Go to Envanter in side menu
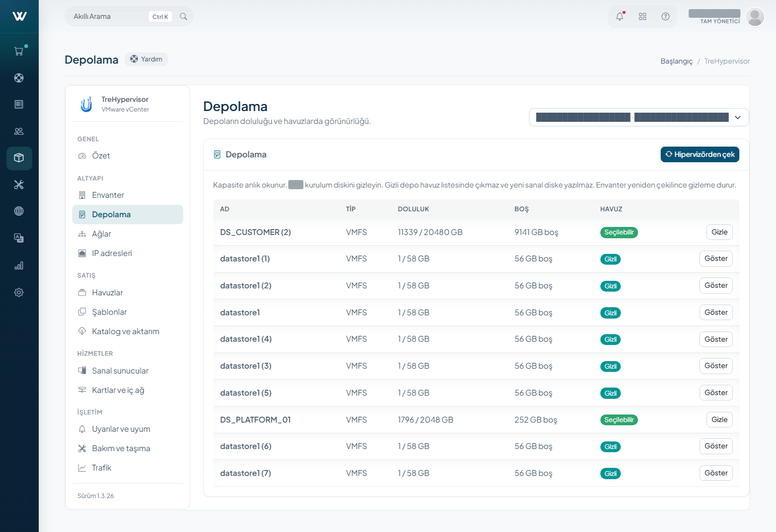Image resolution: width=776 pixels, height=532 pixels. (128, 195)
